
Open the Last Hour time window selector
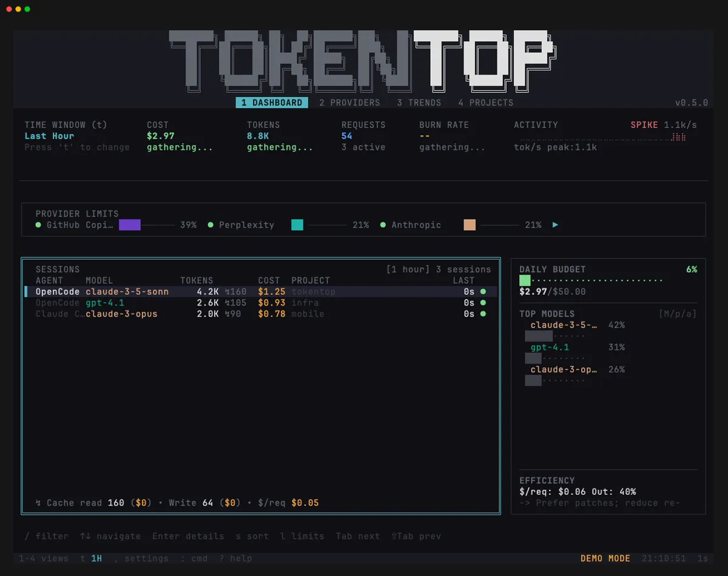[x=49, y=136]
